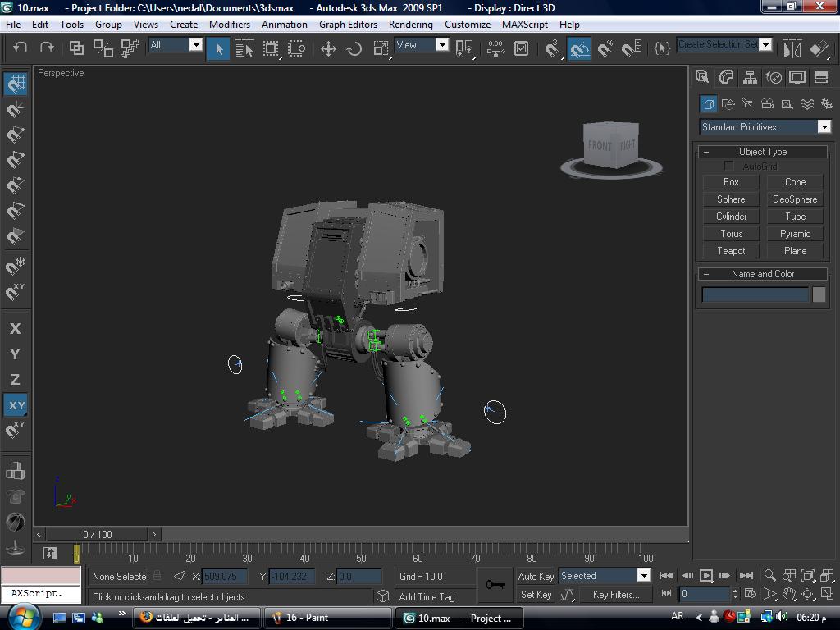
Task: Switch to the Hierarchy command panel
Action: pyautogui.click(x=750, y=77)
